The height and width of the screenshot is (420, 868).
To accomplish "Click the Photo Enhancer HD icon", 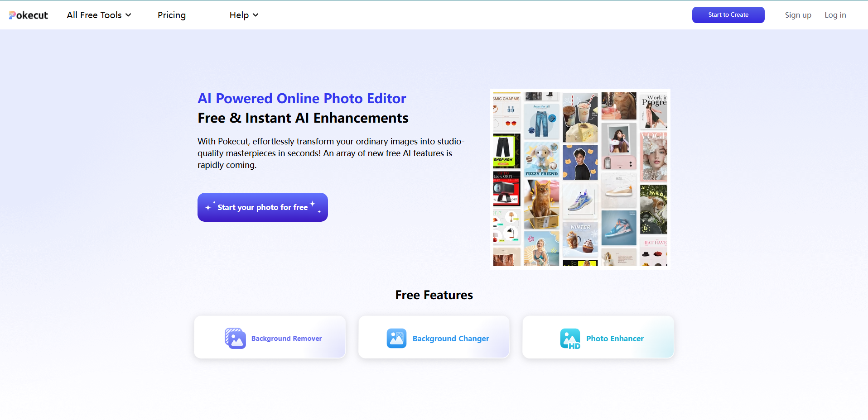I will point(570,339).
